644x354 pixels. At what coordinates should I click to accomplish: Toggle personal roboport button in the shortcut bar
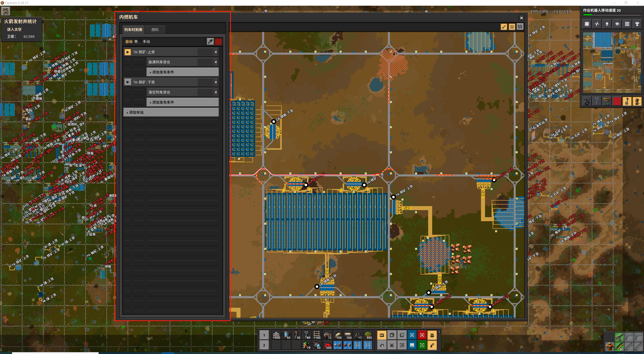click(432, 335)
